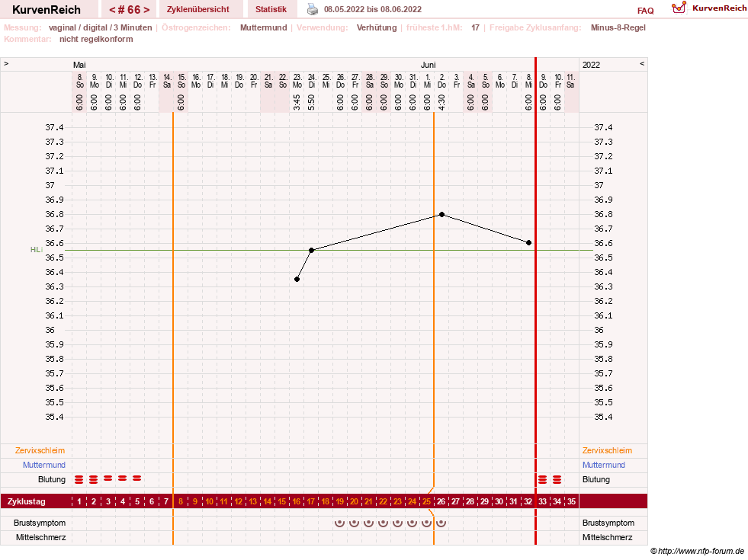Open the KurvenReich link at top right

click(x=719, y=8)
